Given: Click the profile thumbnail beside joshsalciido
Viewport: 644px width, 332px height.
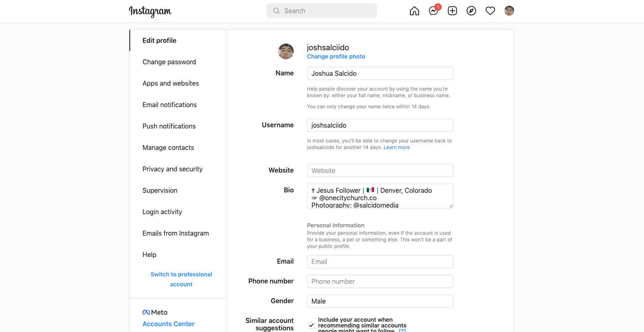Looking at the screenshot, I should pos(286,51).
